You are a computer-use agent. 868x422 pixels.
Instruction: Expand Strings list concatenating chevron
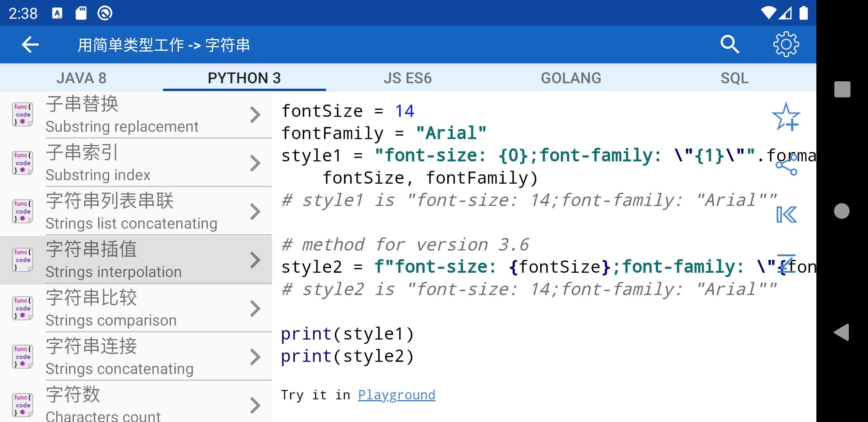(255, 212)
